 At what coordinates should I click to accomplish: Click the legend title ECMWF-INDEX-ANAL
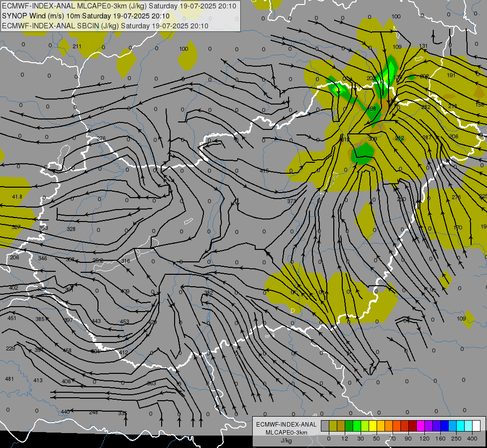pos(287,425)
